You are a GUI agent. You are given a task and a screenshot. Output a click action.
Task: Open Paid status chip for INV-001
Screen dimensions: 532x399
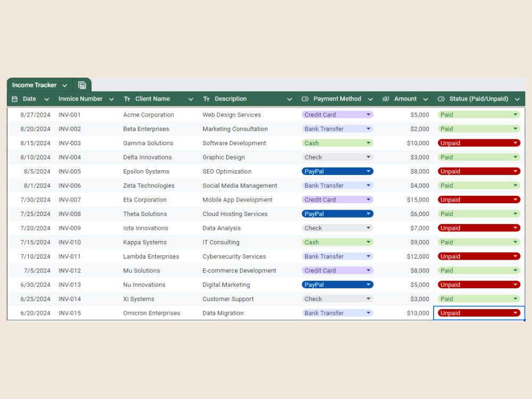point(479,115)
